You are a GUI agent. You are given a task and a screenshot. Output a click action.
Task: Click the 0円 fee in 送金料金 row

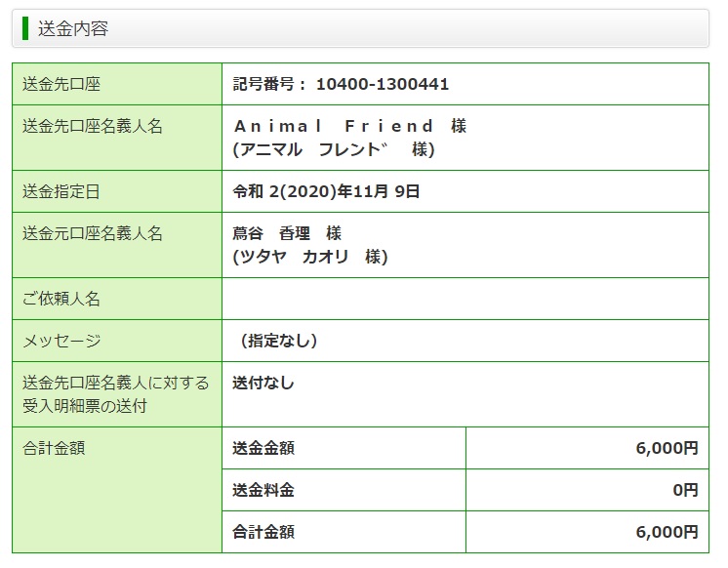(x=685, y=490)
